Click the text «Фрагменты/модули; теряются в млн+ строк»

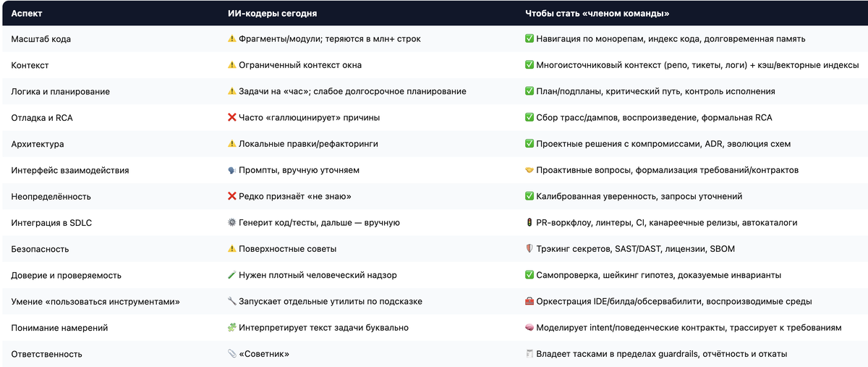330,39
